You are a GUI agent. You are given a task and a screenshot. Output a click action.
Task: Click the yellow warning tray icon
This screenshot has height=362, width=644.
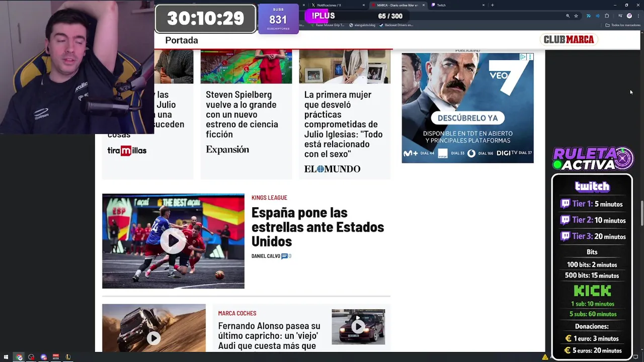[545, 357]
